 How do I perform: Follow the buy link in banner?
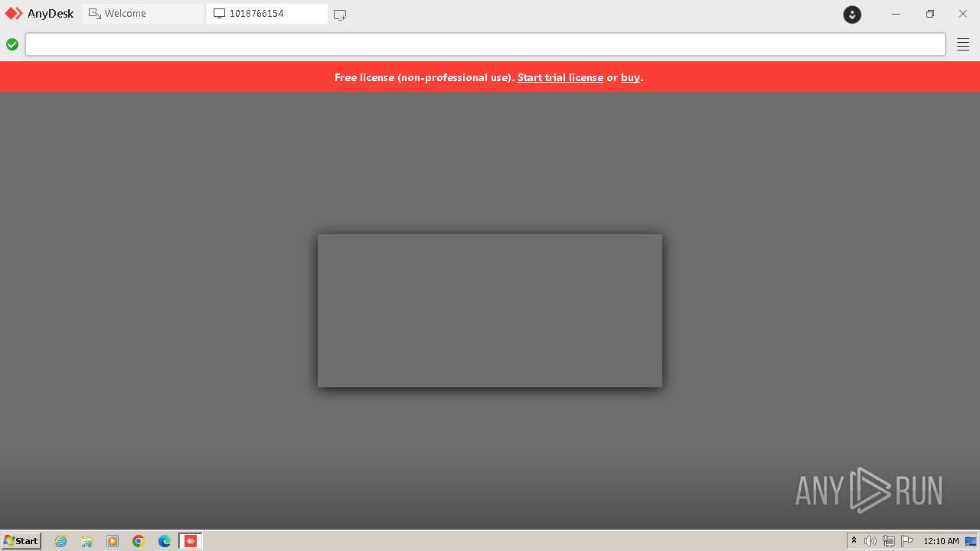click(630, 77)
